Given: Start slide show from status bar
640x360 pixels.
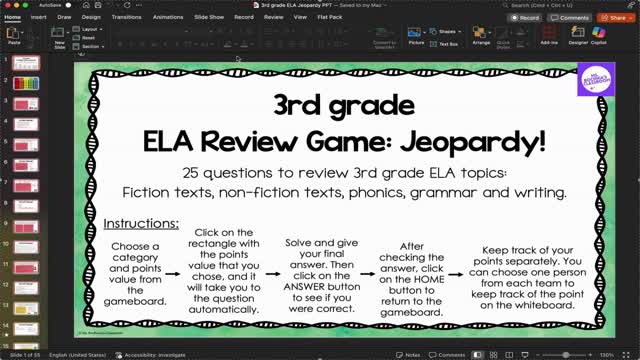Looking at the screenshot, I should (x=525, y=355).
